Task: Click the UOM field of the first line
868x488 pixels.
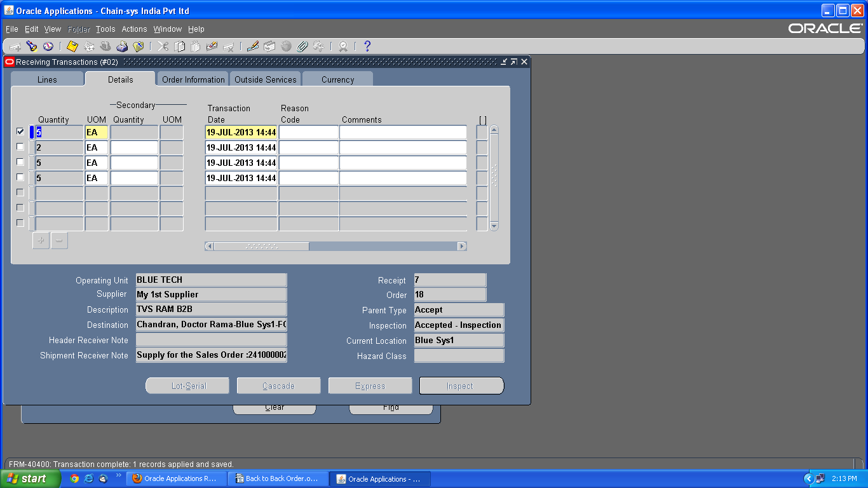Action: pos(97,132)
